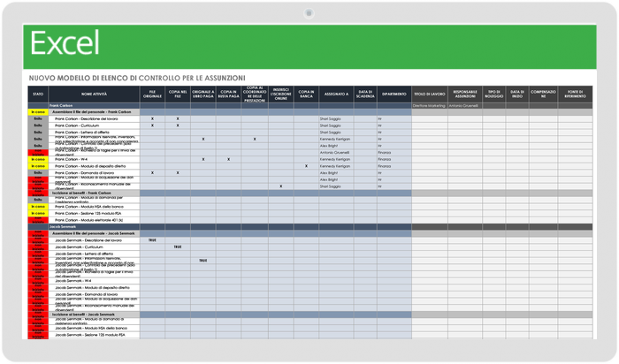Select the TITOLO DI LAVORO header
The width and height of the screenshot is (619, 364).
click(430, 95)
